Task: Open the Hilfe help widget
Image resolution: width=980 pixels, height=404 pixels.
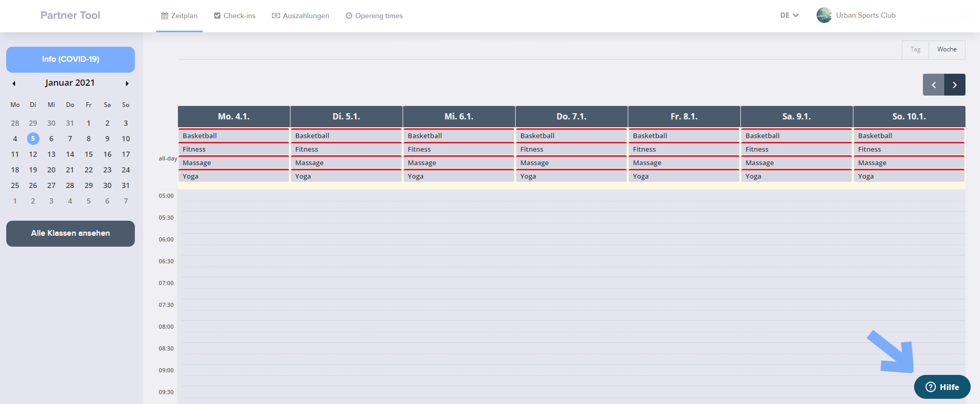Action: pyautogui.click(x=942, y=387)
